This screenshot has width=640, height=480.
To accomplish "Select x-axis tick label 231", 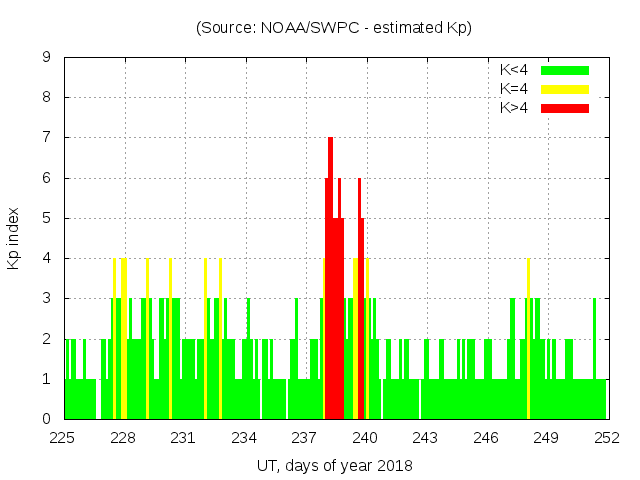I will pos(183,438).
